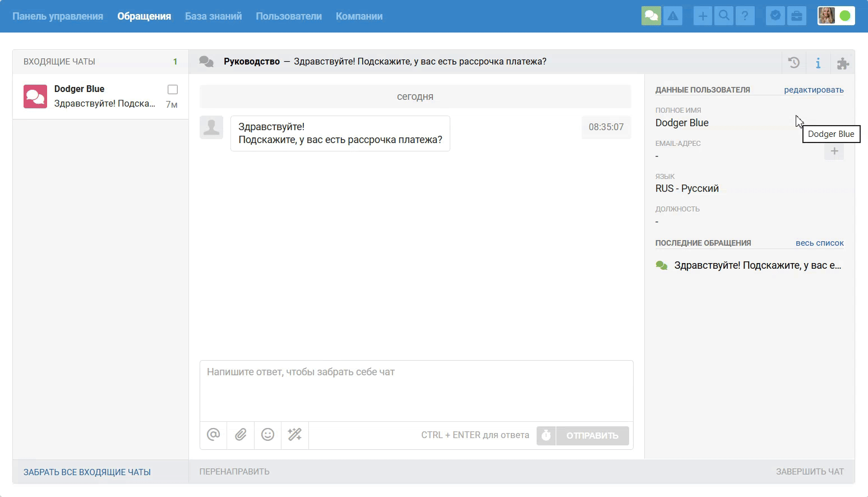Click the message bubble about рассрочка платежа
Image resolution: width=868 pixels, height=497 pixels.
click(x=340, y=134)
